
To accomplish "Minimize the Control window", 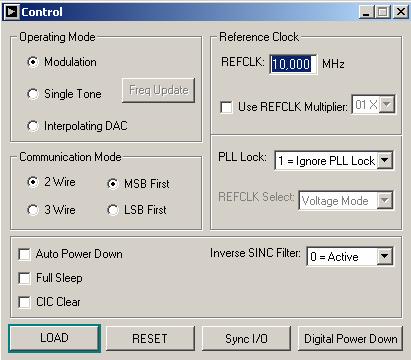I will (366, 12).
